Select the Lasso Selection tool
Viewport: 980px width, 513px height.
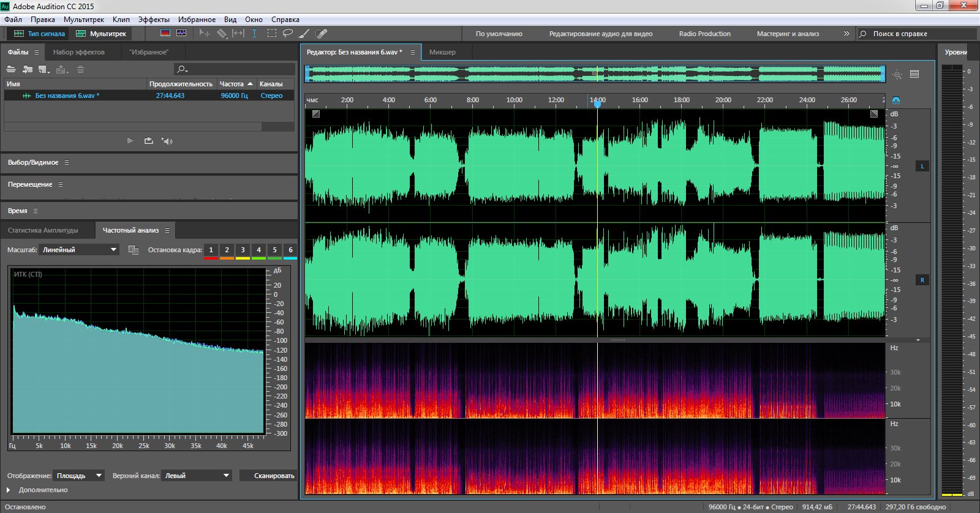click(x=287, y=33)
